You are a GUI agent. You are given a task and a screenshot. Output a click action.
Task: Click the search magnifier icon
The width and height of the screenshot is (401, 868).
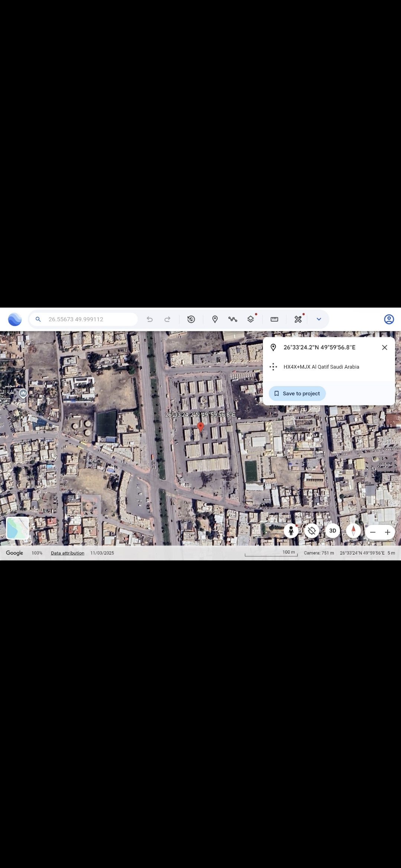(38, 319)
